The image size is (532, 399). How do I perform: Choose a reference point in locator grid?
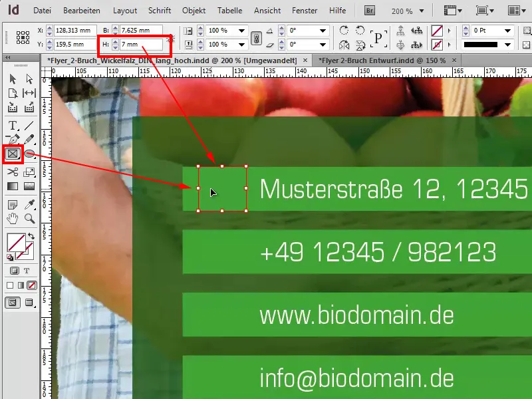23,37
